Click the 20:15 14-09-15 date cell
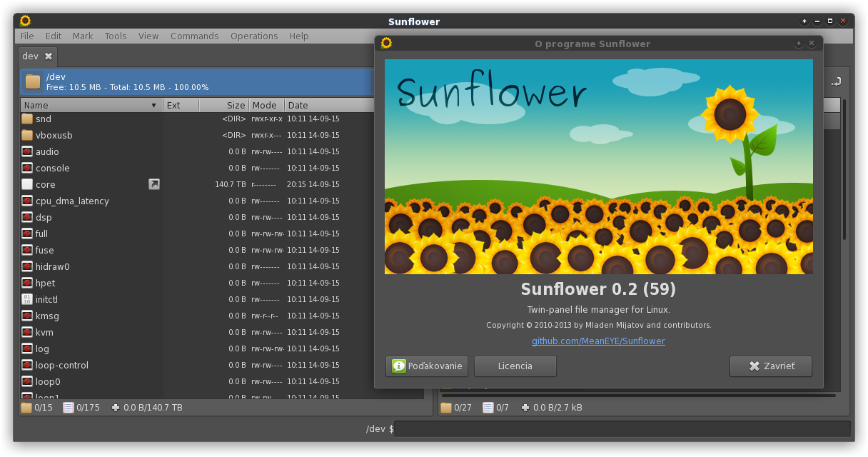This screenshot has width=868, height=457. click(313, 184)
